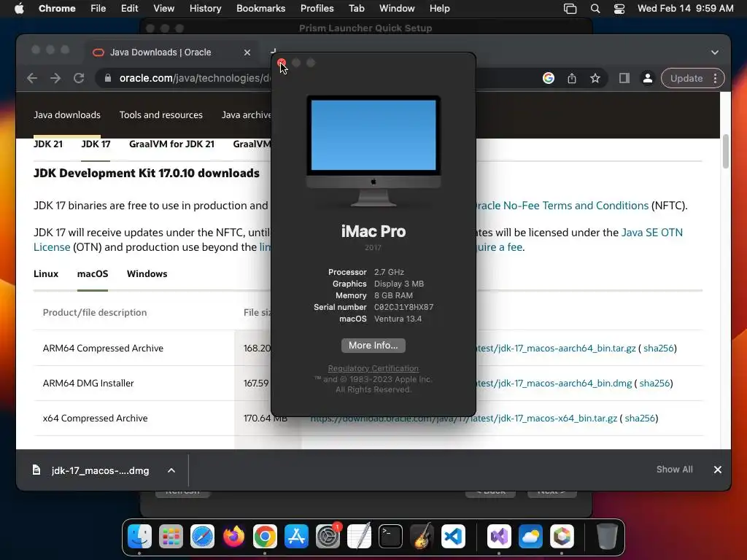The image size is (747, 560).
Task: Launch Firefox from the dock
Action: [x=234, y=536]
